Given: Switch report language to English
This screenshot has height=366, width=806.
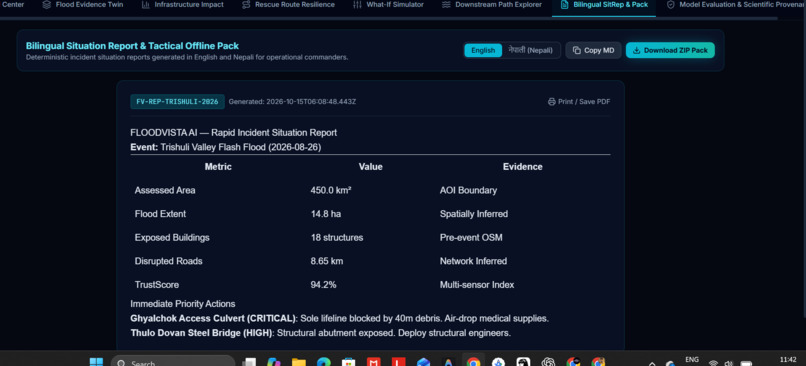Looking at the screenshot, I should point(483,50).
